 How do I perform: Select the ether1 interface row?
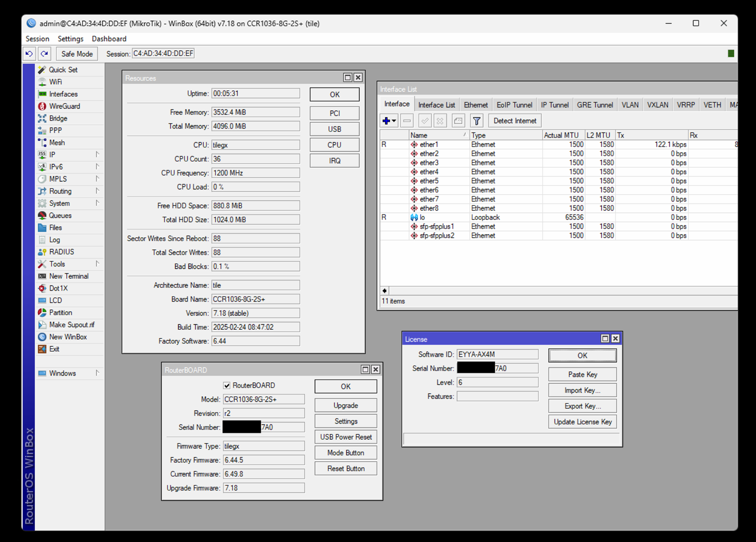tap(558, 145)
